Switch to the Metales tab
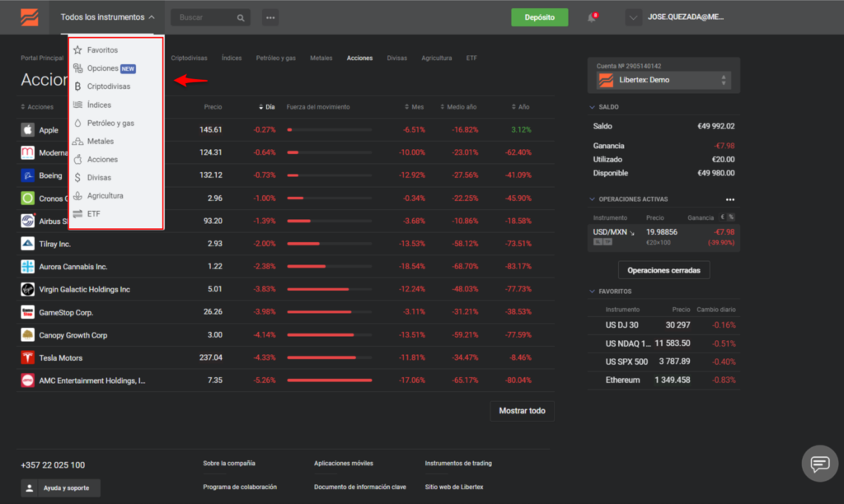The width and height of the screenshot is (844, 504). [x=321, y=58]
